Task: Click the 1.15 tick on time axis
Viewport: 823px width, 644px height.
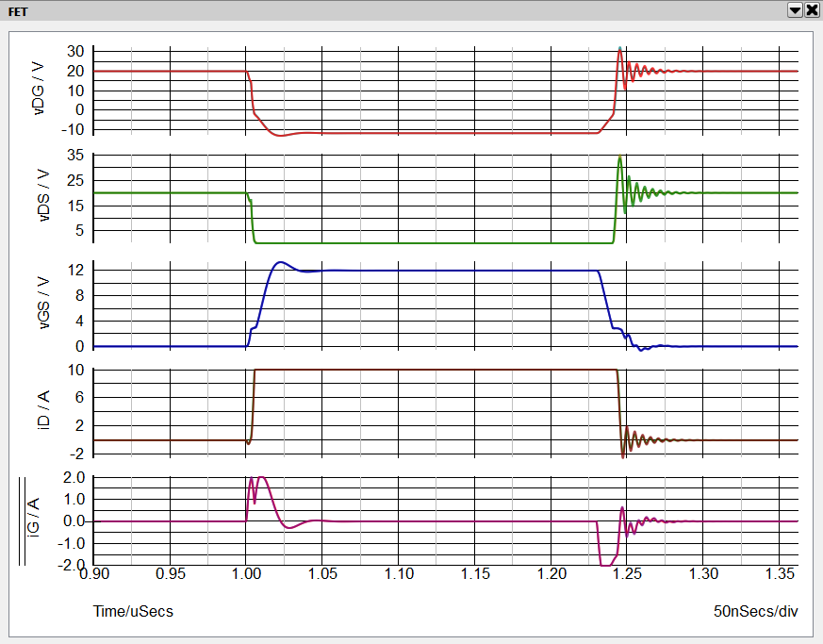Action: pyautogui.click(x=474, y=572)
